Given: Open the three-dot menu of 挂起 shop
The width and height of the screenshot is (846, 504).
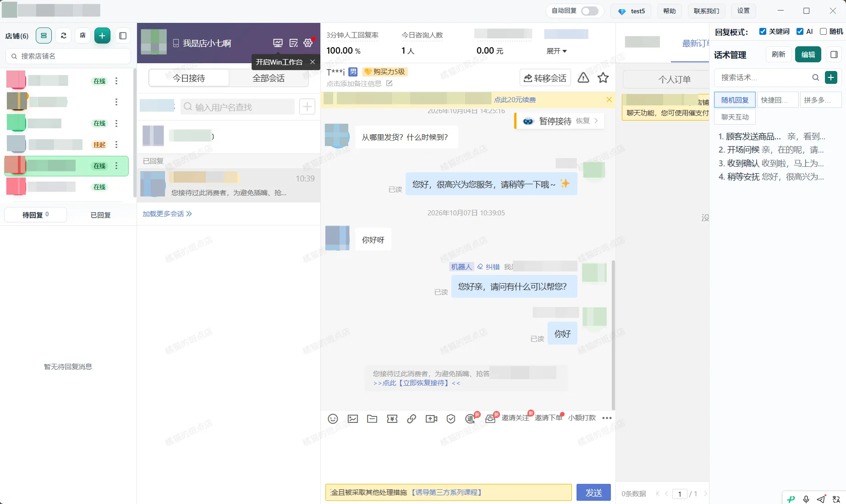Looking at the screenshot, I should tap(116, 145).
